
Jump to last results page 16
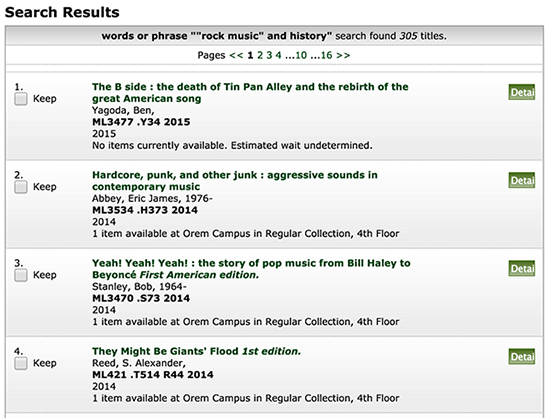326,55
